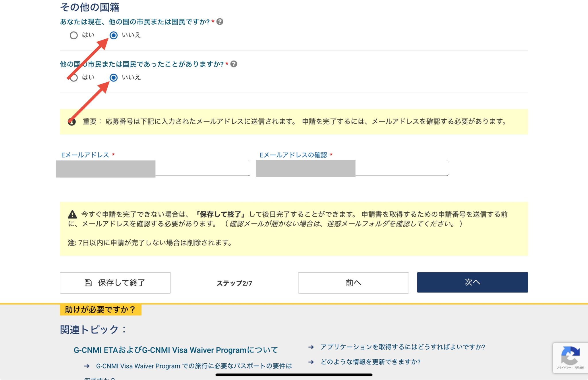The height and width of the screenshot is (380, 588).
Task: Select はい for former nationality question
Action: click(74, 77)
